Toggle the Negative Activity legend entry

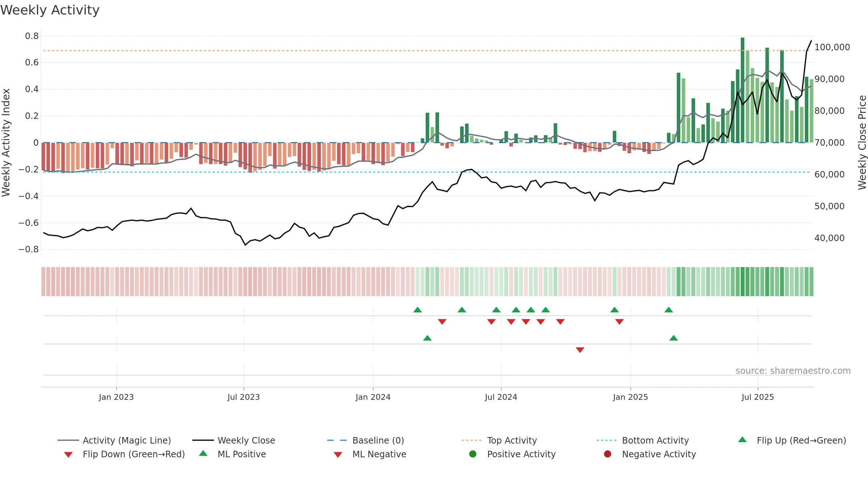coord(650,454)
